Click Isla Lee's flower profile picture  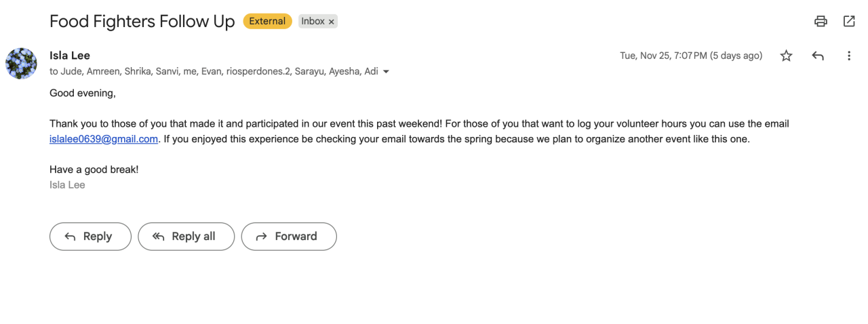point(21,64)
